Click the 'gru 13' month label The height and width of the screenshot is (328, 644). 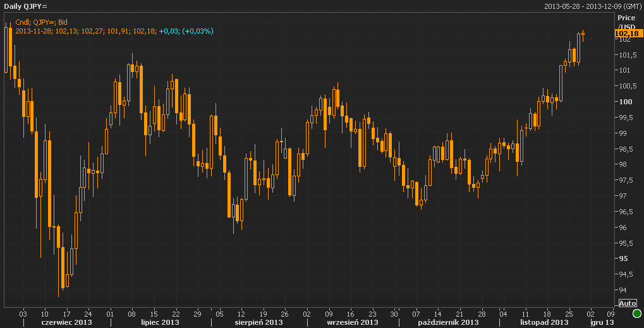click(603, 322)
